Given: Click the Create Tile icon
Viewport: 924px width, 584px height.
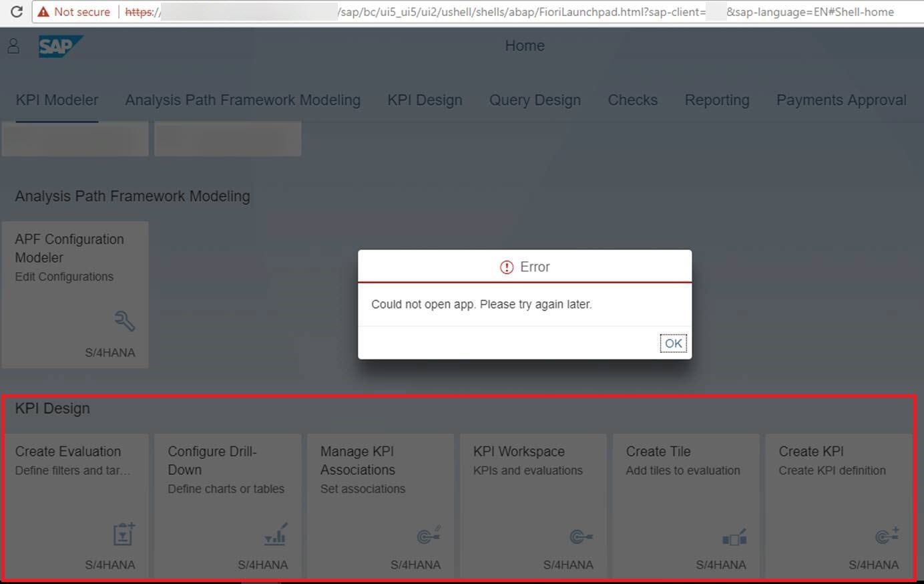Looking at the screenshot, I should pos(734,537).
